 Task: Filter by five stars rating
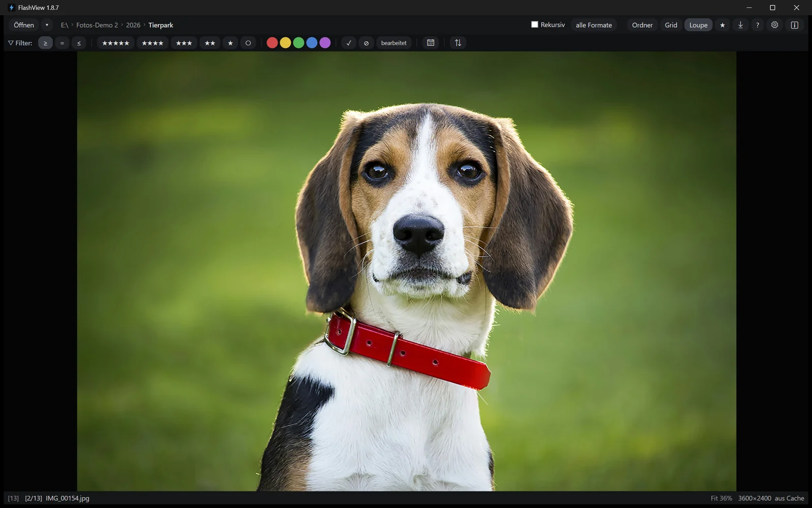coord(116,43)
